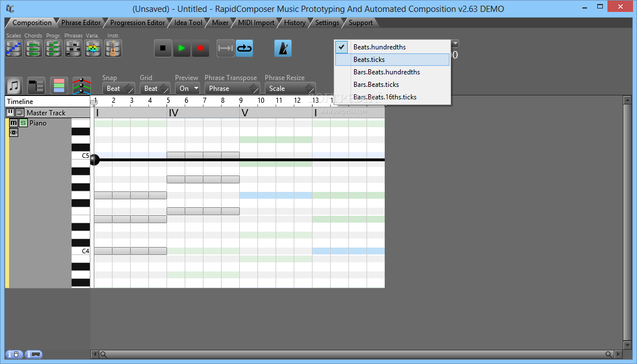Image resolution: width=637 pixels, height=364 pixels.
Task: Click vertical scrollbar down arrow
Action: tap(627, 345)
